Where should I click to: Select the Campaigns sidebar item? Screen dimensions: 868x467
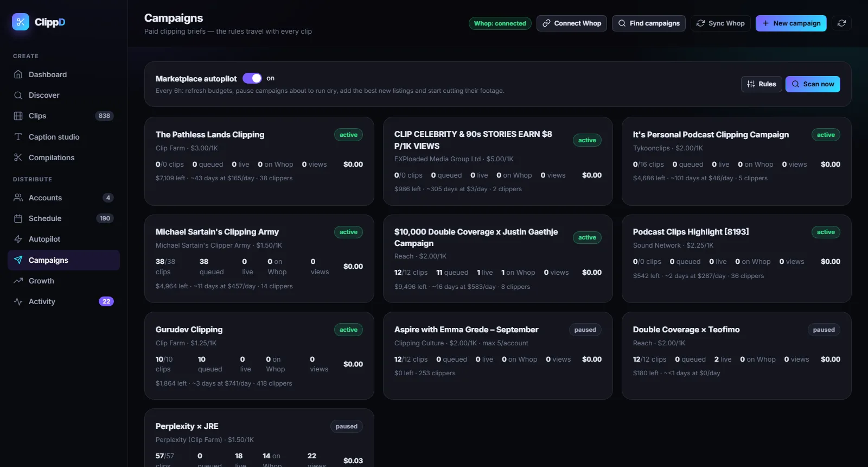tap(63, 260)
